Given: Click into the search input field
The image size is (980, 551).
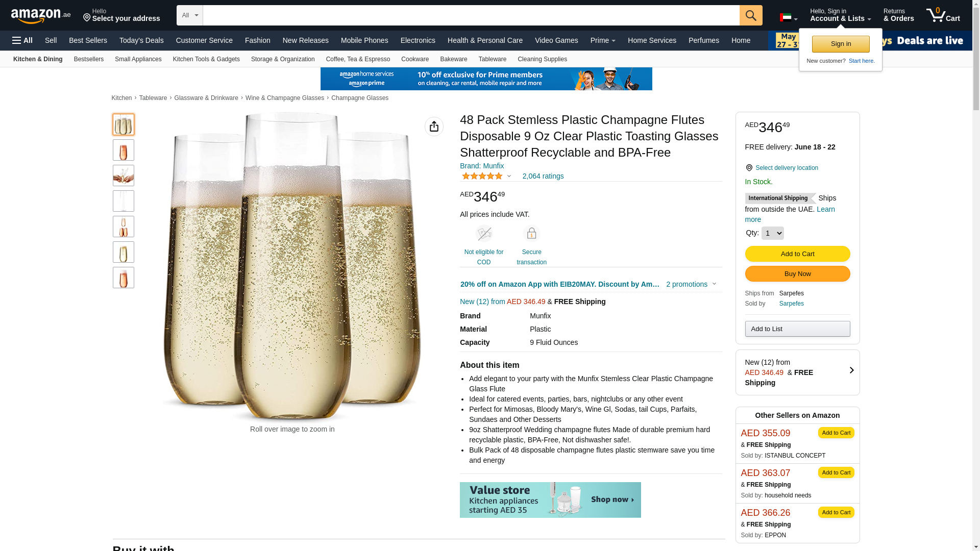Looking at the screenshot, I should click(471, 15).
